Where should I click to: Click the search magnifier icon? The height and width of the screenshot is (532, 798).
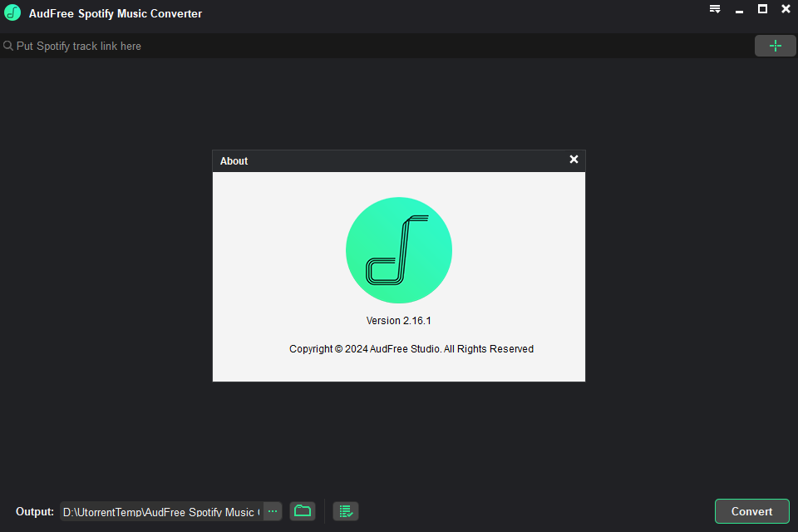[8, 46]
